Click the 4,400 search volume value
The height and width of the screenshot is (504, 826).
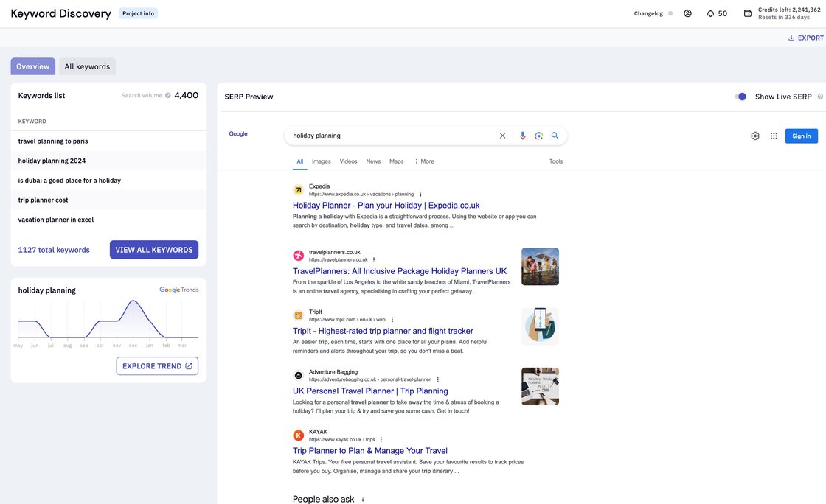pyautogui.click(x=187, y=95)
